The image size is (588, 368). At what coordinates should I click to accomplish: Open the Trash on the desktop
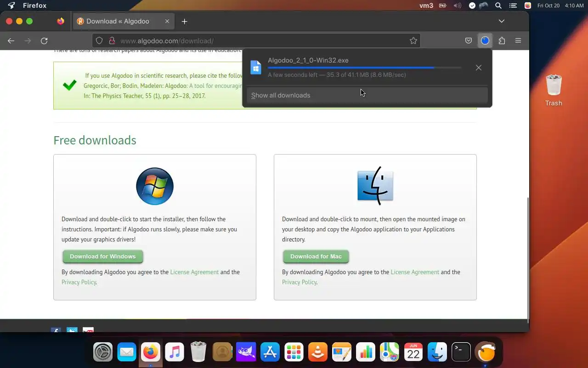(x=554, y=90)
